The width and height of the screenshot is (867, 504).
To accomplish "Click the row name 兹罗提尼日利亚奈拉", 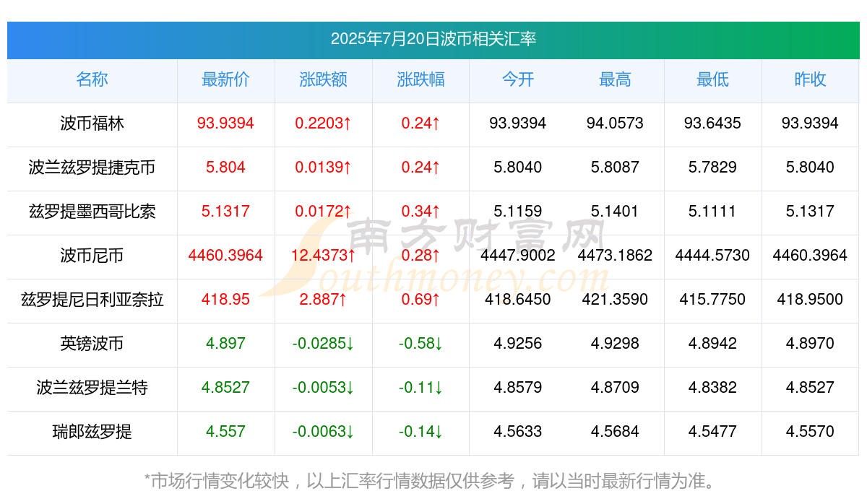I will tap(92, 300).
